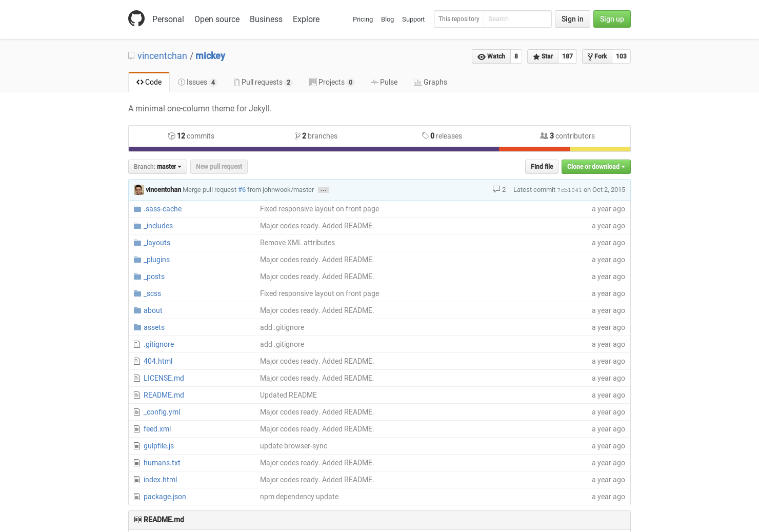Viewport: 759px width, 532px height.
Task: Click the book icon in README.md header
Action: [138, 520]
